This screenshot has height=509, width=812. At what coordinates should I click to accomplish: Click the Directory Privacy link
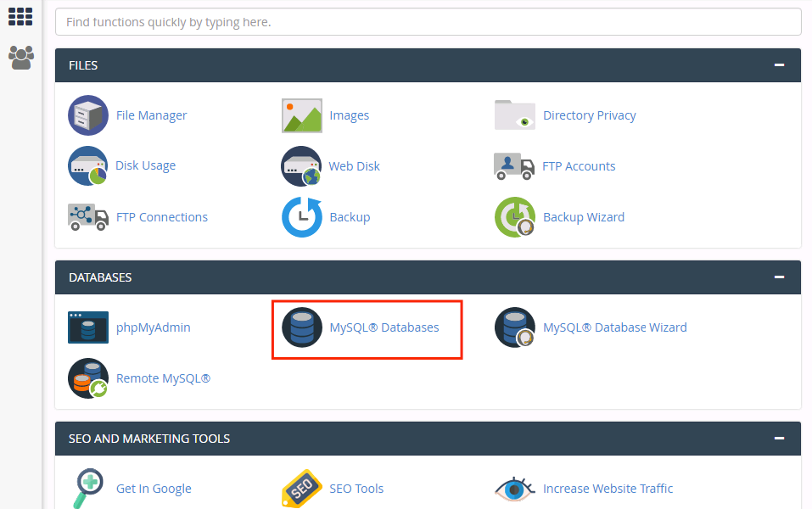click(590, 115)
